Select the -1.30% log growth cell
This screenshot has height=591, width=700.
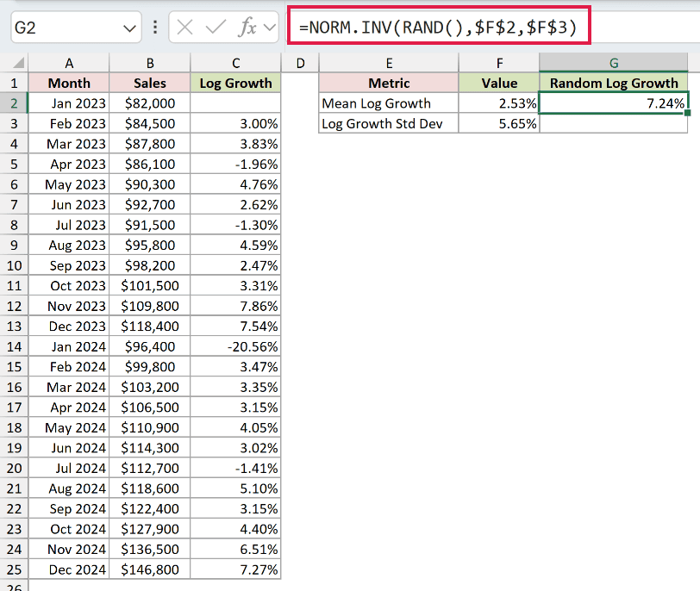[235, 225]
